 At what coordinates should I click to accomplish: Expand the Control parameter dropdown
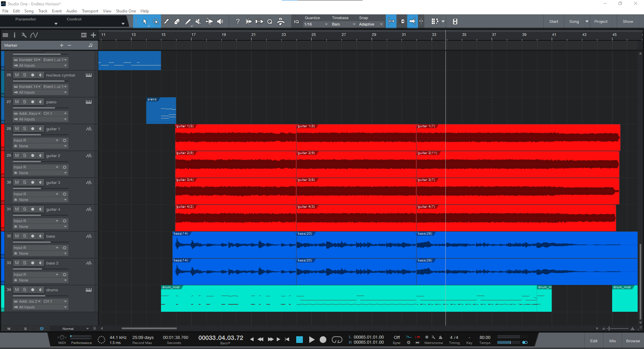pos(123,24)
